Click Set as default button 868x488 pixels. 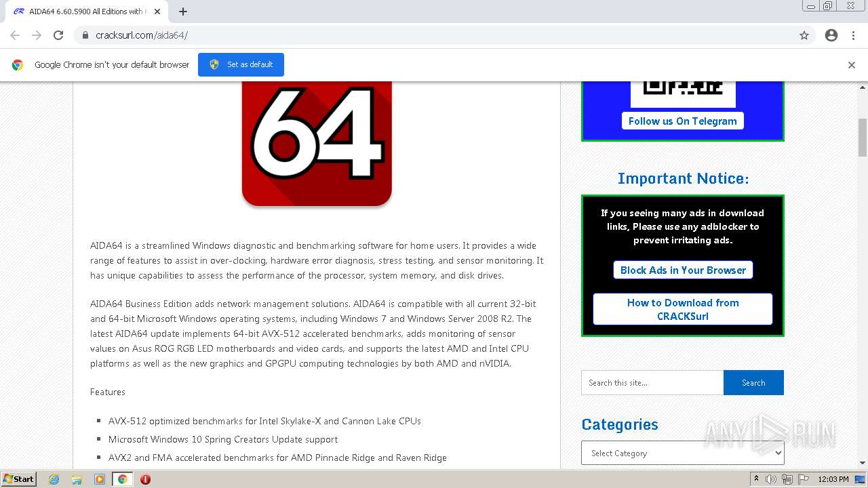241,64
